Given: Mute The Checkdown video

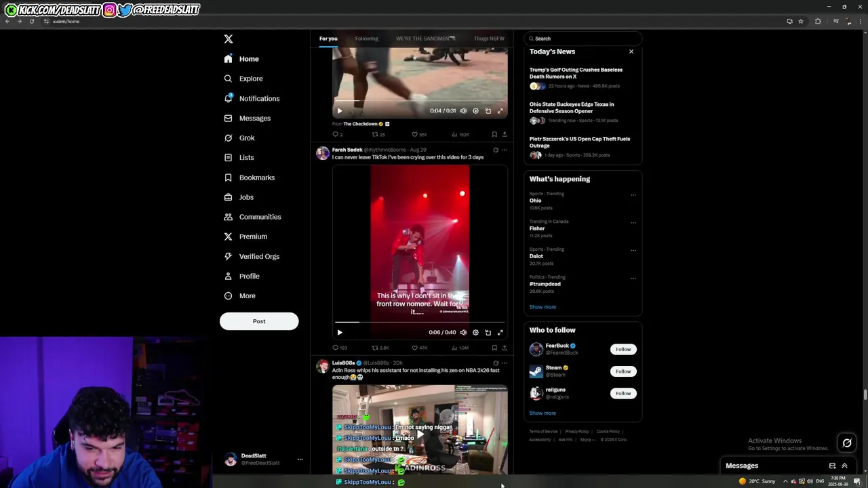Looking at the screenshot, I should pyautogui.click(x=463, y=110).
